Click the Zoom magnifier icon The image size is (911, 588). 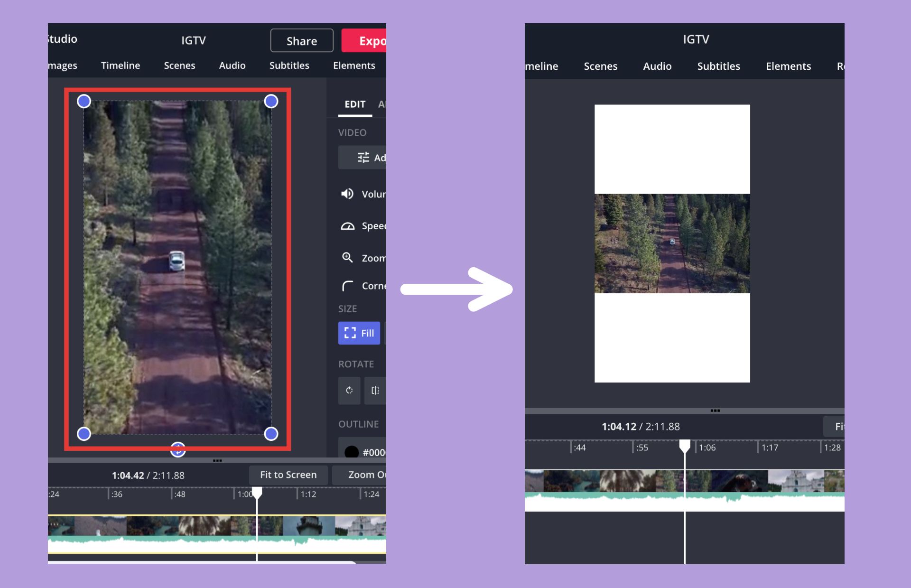347,258
